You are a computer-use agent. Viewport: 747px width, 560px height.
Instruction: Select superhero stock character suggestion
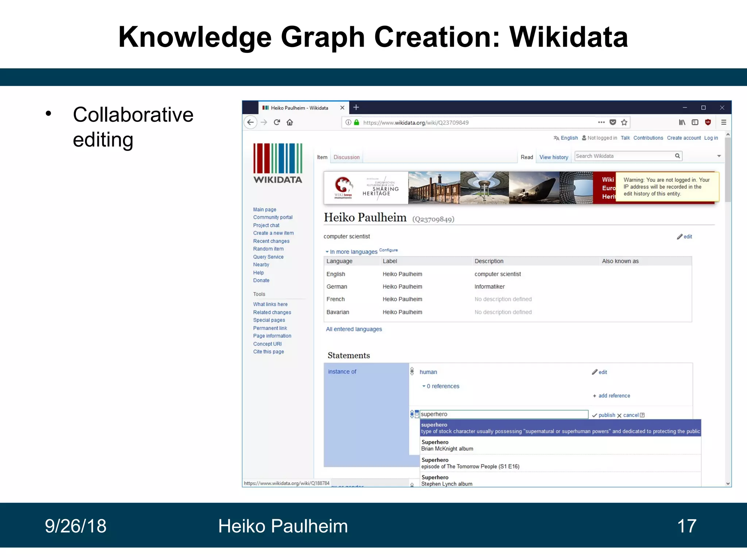[x=560, y=428]
